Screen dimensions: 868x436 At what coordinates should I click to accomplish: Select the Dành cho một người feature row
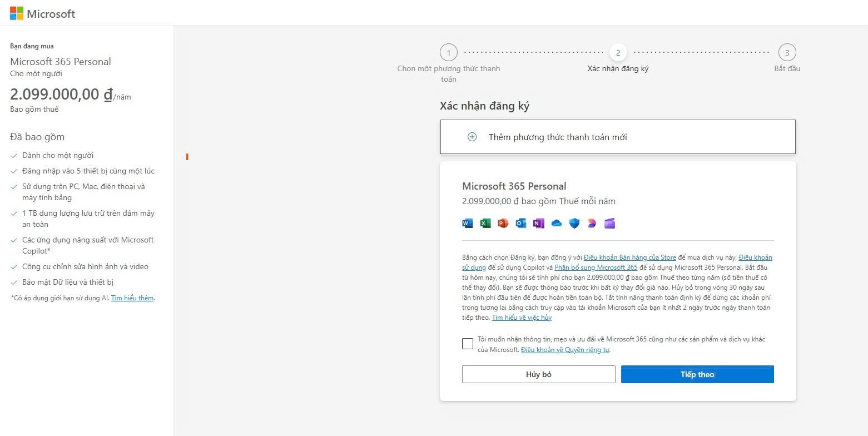pos(52,156)
